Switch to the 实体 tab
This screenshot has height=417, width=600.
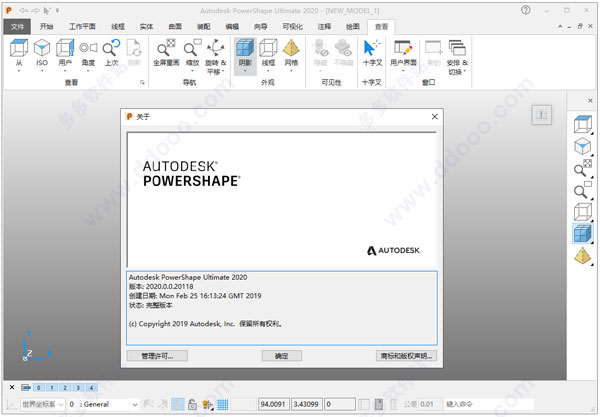[x=146, y=26]
